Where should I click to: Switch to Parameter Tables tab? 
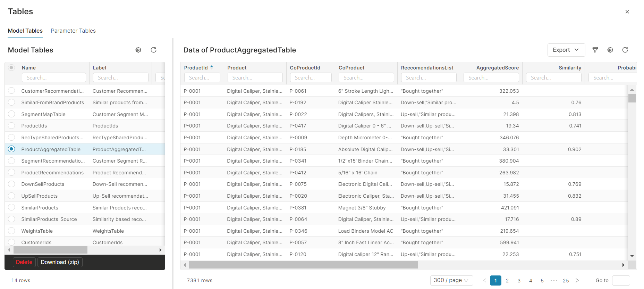(73, 31)
